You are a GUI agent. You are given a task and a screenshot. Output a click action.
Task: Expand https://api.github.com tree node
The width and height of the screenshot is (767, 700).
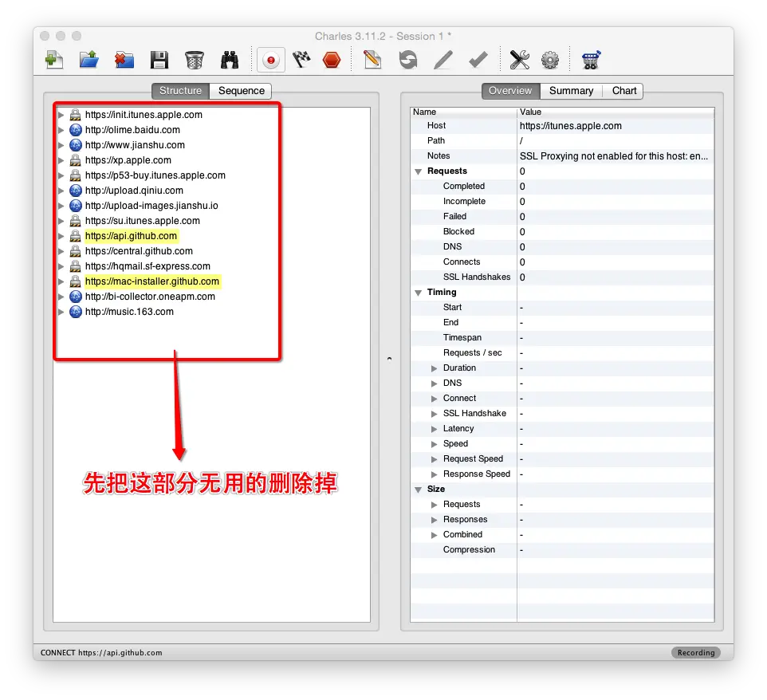(x=61, y=236)
